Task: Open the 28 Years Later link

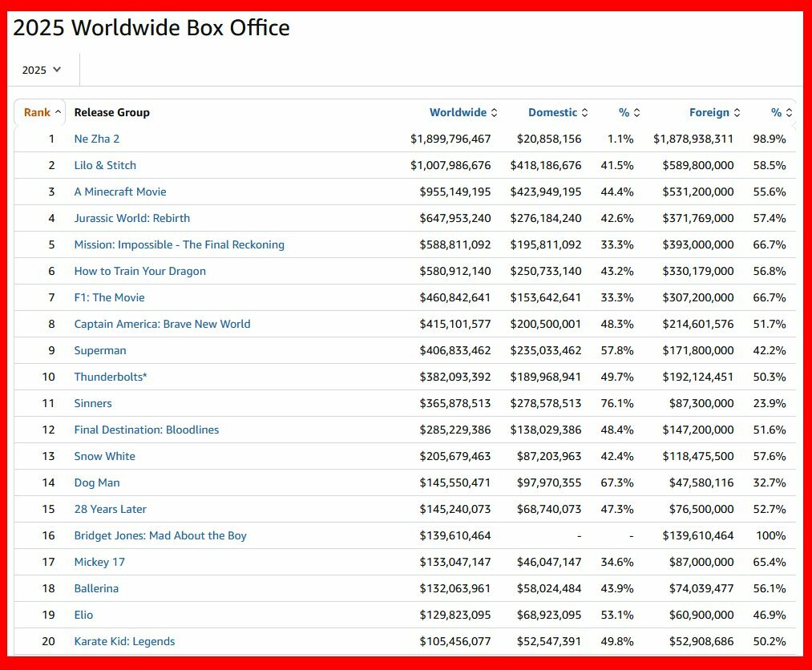Action: (111, 509)
